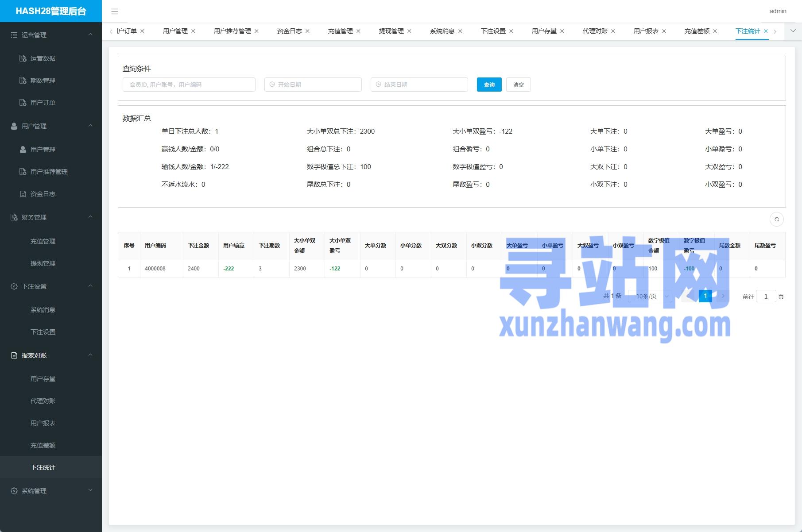This screenshot has width=802, height=532.
Task: Collapse the sidebar 用户管理 group header
Action: 51,126
